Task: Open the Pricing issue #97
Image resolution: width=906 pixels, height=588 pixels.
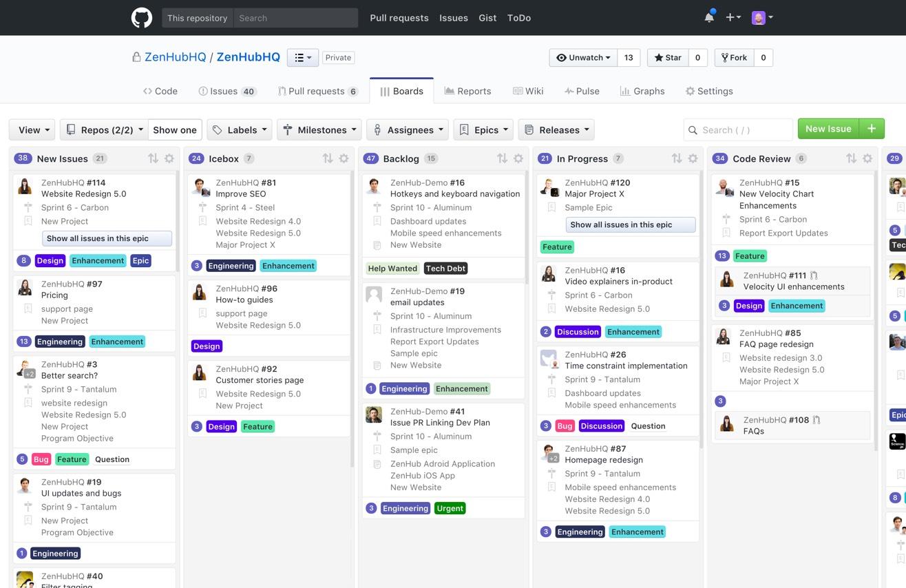Action: (x=54, y=295)
